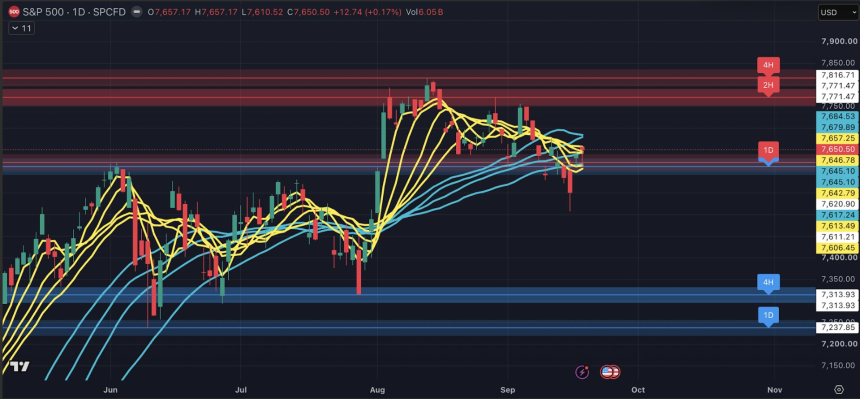Select the red 2H resistance zone label

[x=768, y=86]
